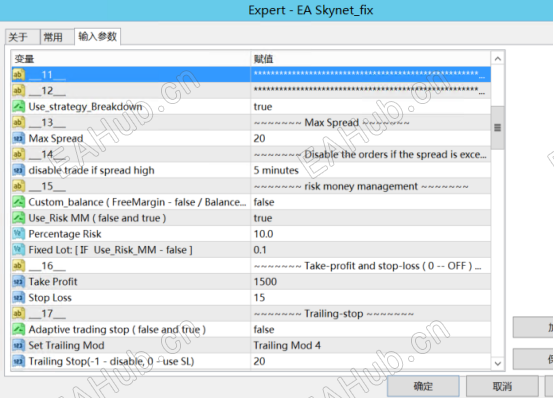Click the string icon beside __15__ row

point(18,186)
